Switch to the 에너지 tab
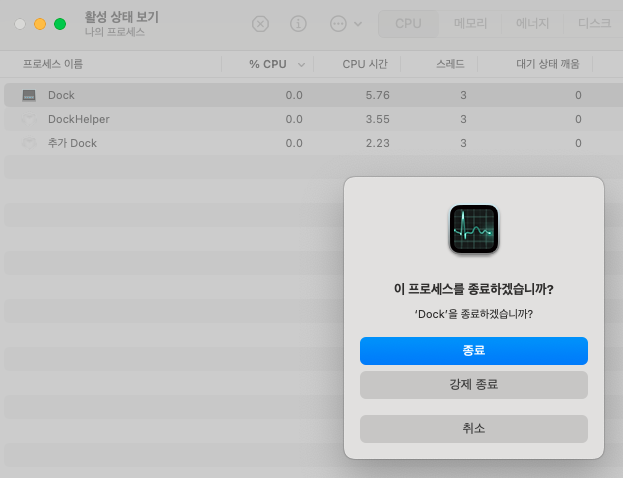623x478 pixels. tap(532, 24)
